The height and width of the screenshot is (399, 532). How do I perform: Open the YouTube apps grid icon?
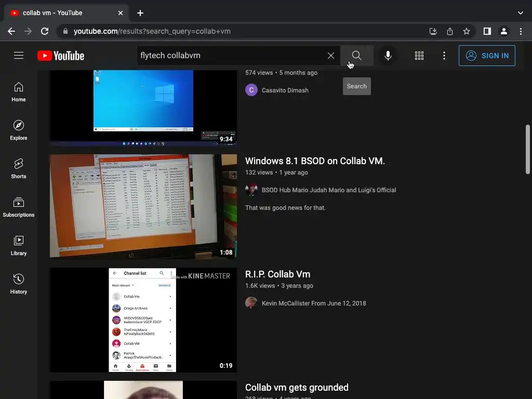(419, 56)
